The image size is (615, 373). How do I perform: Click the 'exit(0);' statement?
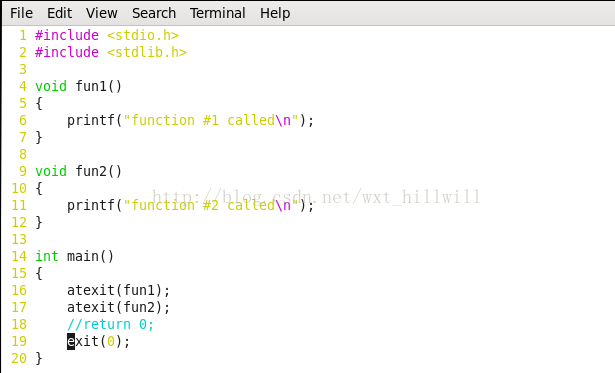98,341
